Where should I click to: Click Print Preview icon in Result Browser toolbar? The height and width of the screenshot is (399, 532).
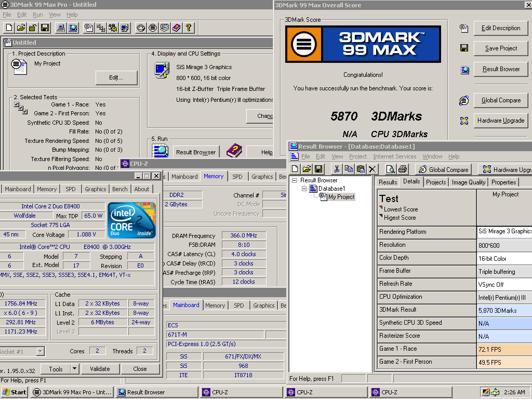coord(390,169)
